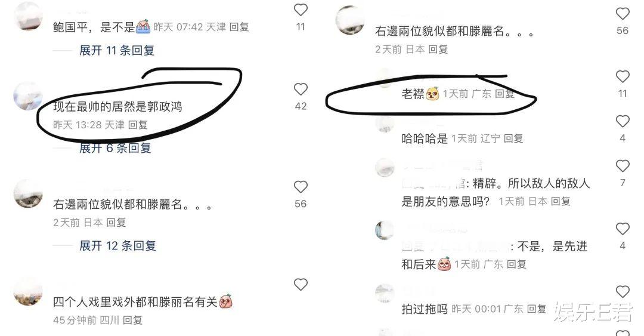Tap the heart showing 56 likes in left panel
This screenshot has width=644, height=336.
[301, 187]
